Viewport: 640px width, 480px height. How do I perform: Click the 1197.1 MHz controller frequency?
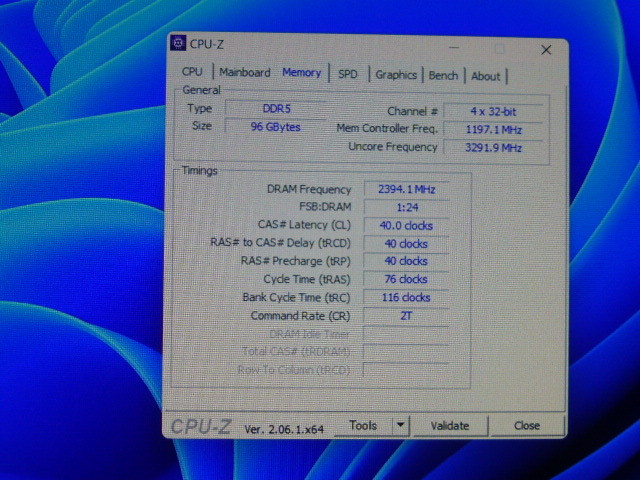[493, 130]
